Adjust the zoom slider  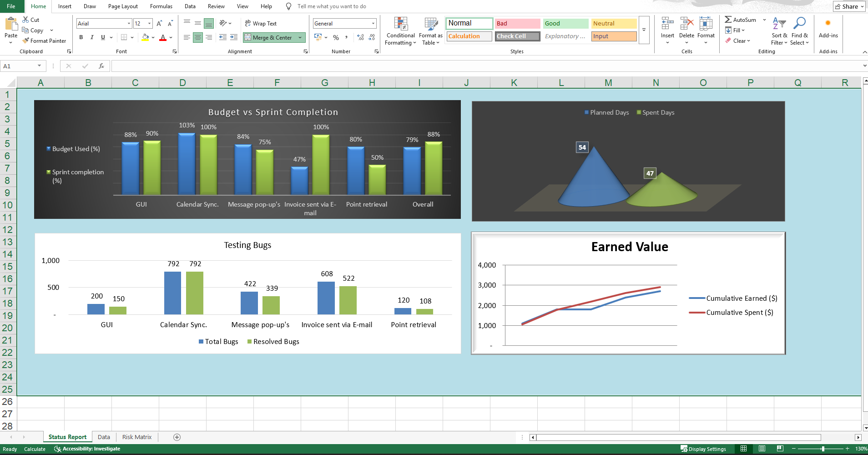pyautogui.click(x=823, y=449)
